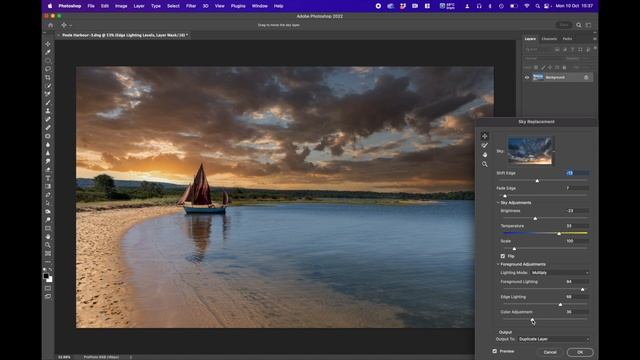Open the Select menu
The height and width of the screenshot is (360, 640).
(173, 6)
